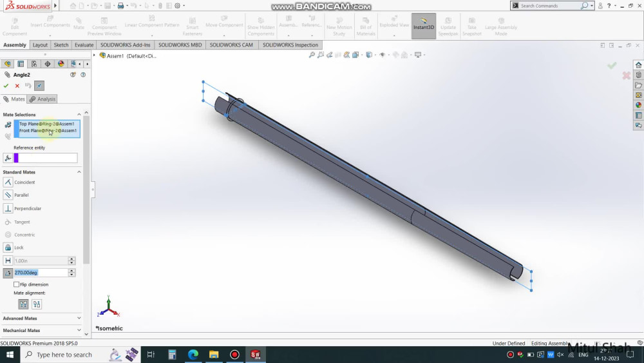Image resolution: width=644 pixels, height=363 pixels.
Task: Click Zoom to Area in view toolbar
Action: coord(321,55)
